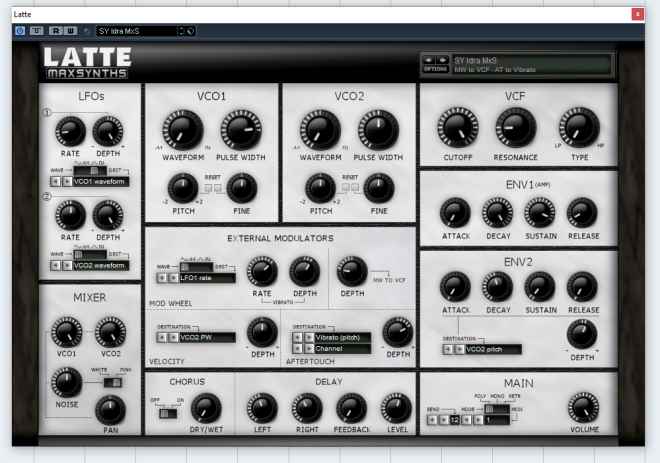Viewport: 660px width, 463px height.
Task: Toggle the first VCO2 RESET checkbox
Action: [x=346, y=187]
